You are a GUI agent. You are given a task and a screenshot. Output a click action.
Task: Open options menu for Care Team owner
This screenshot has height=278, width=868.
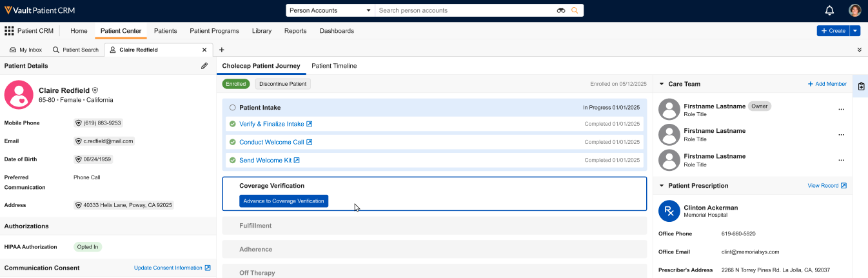click(841, 110)
